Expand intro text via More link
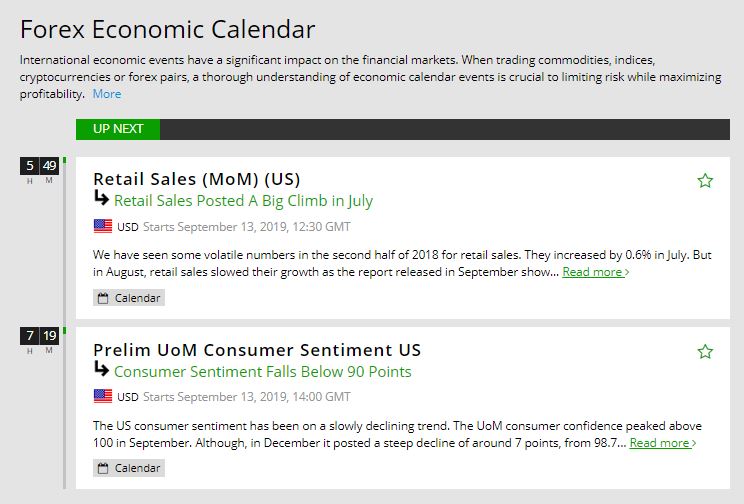Viewport: 744px width, 504px height. [107, 94]
